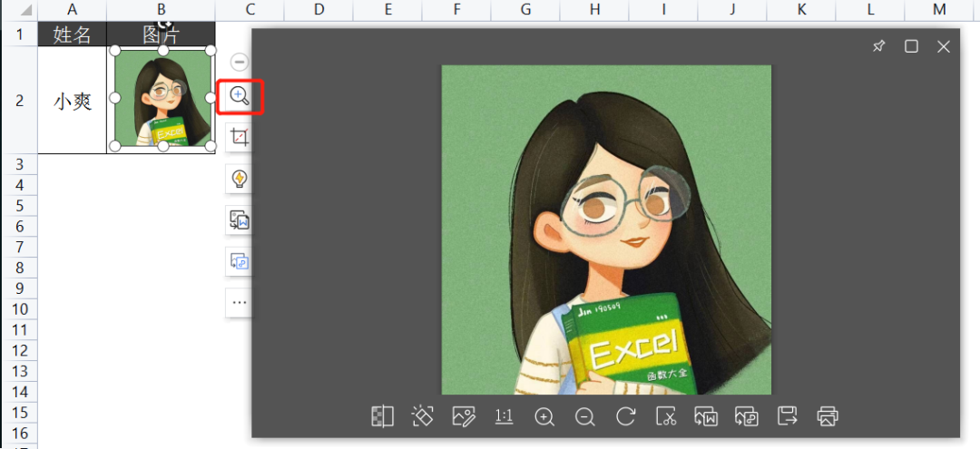Image resolution: width=980 pixels, height=449 pixels.
Task: Set preview to 1:1 actual size
Action: tap(504, 416)
